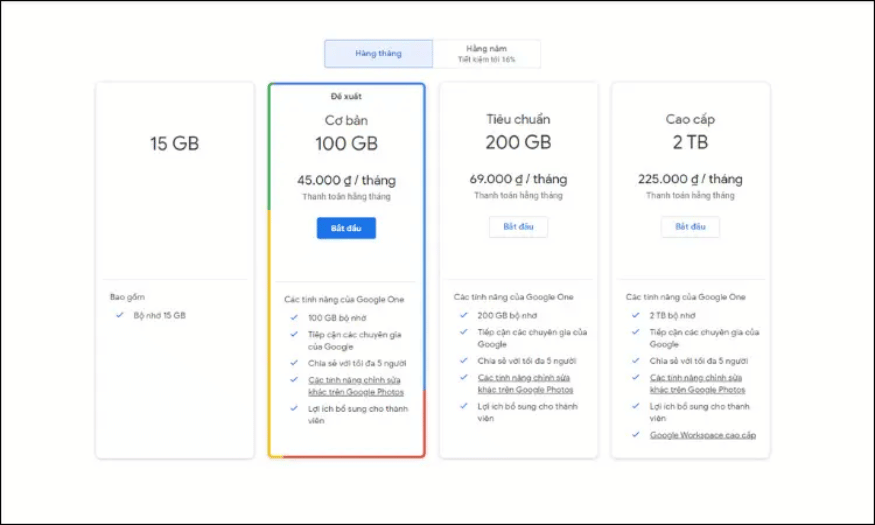Image resolution: width=875 pixels, height=525 pixels.
Task: Switch to the Hằng năm billing tab
Action: coord(487,54)
